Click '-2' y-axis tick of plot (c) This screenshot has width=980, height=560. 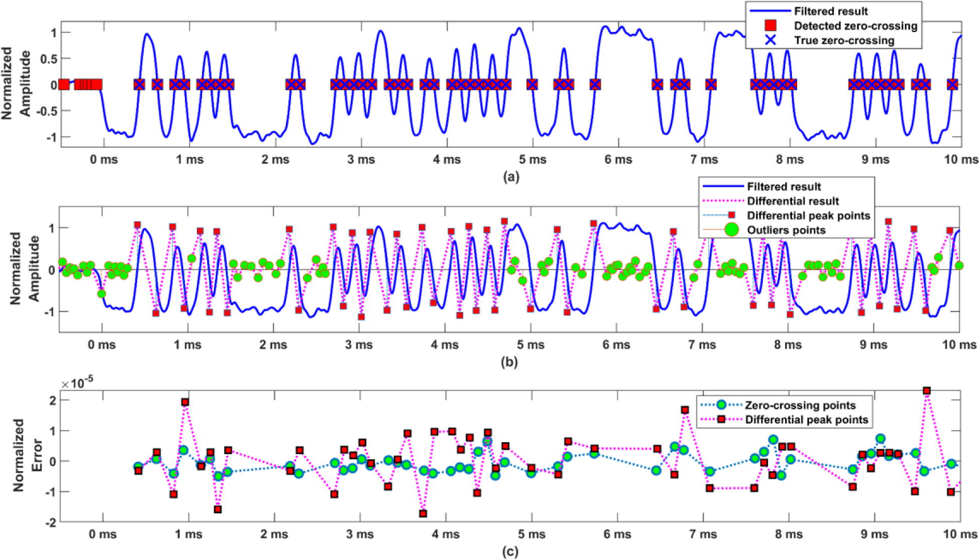coord(50,522)
